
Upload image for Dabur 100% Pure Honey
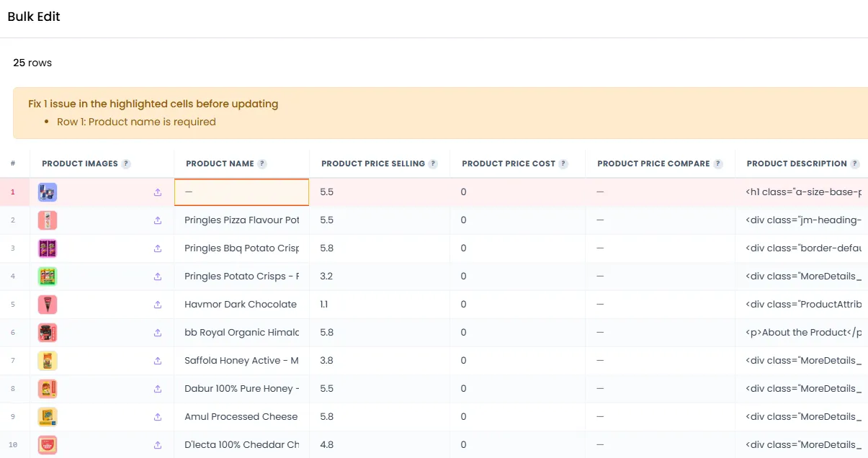158,389
